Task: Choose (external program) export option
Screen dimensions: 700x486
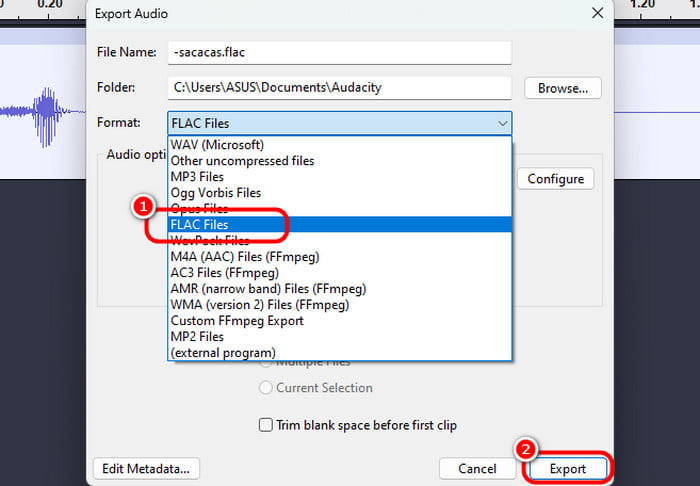Action: [x=339, y=353]
